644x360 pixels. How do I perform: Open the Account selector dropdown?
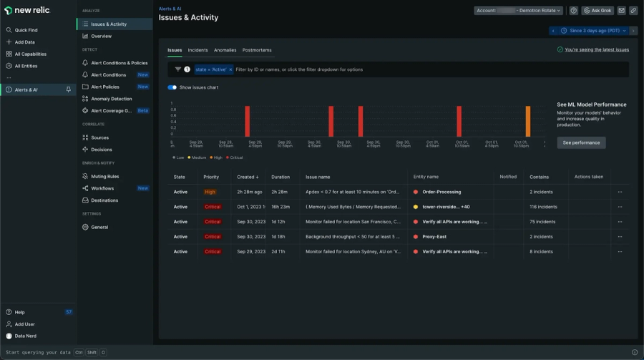(518, 11)
